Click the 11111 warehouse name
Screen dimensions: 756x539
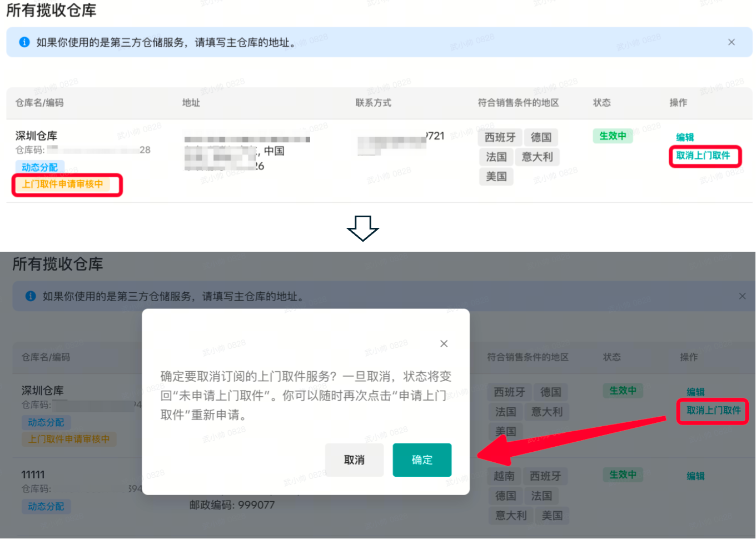click(x=33, y=475)
